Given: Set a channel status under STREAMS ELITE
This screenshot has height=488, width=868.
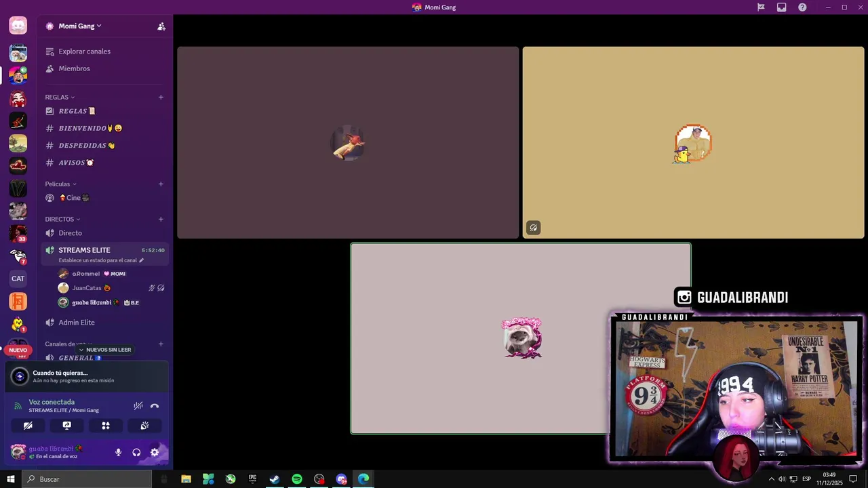Looking at the screenshot, I should tap(100, 260).
